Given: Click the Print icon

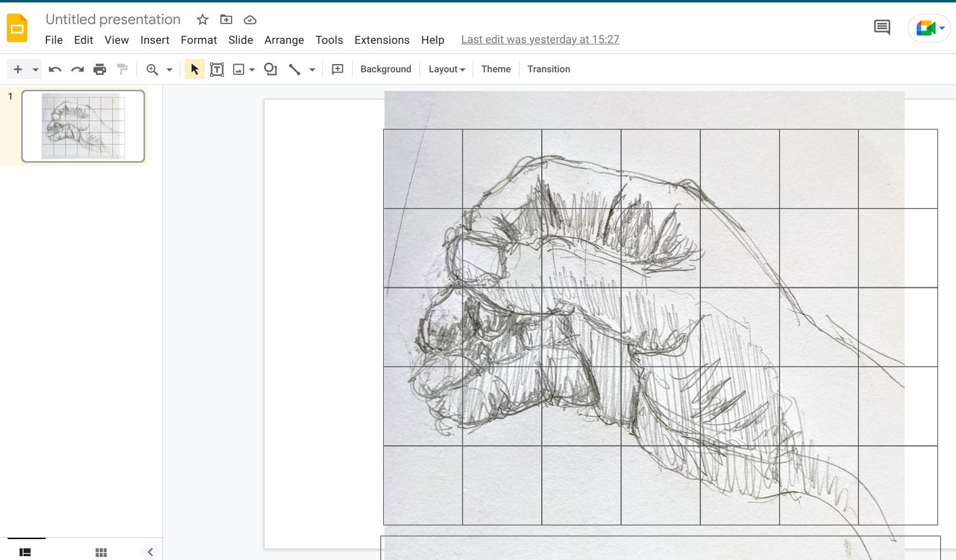Looking at the screenshot, I should coord(100,69).
